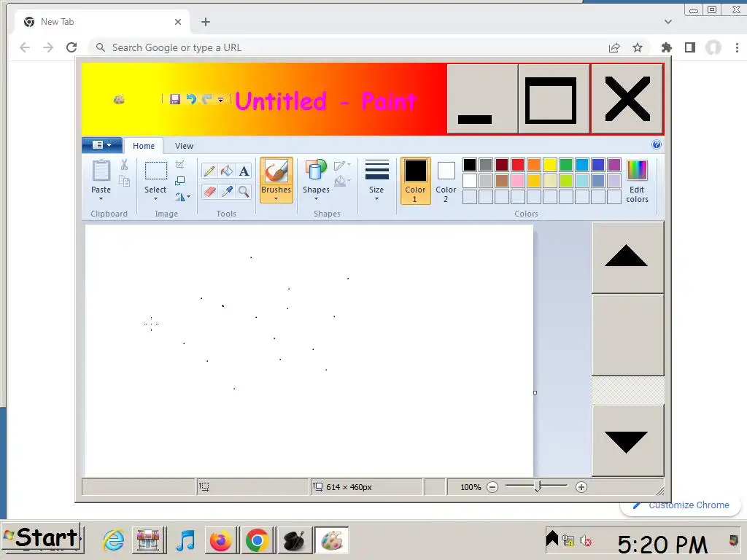Select the Color picker eyedropper tool
The image size is (747, 560).
tap(227, 192)
